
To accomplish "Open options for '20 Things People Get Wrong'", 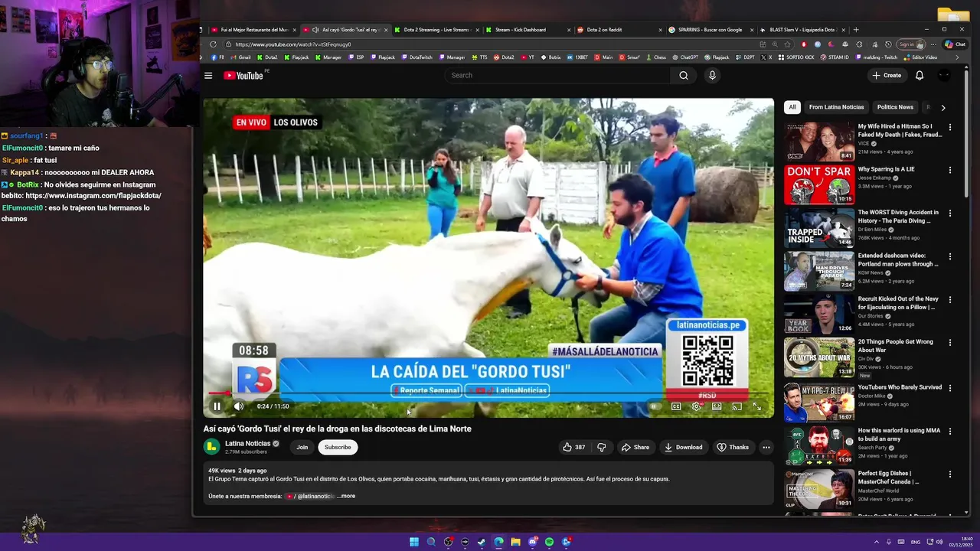I will [950, 342].
